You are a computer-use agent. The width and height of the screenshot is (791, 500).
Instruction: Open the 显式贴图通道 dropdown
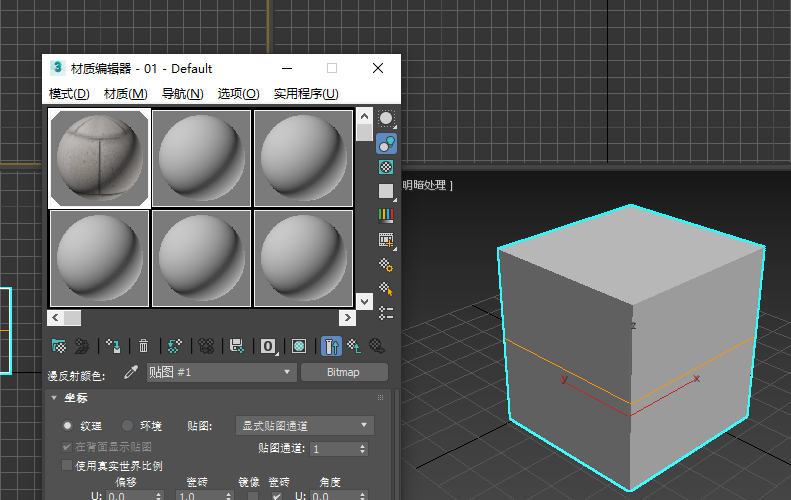point(304,425)
